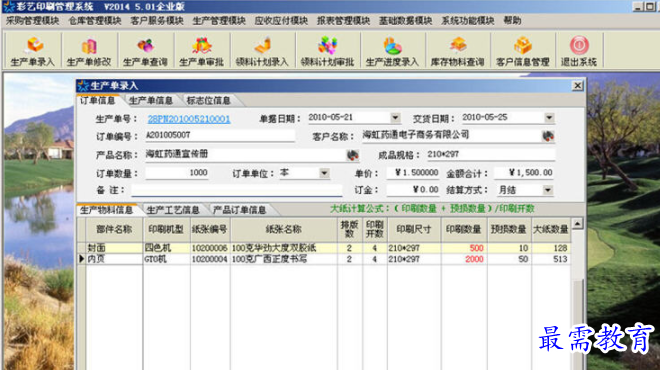The image size is (660, 370).
Task: Click scroll-up arrow of materials table
Action: click(578, 224)
